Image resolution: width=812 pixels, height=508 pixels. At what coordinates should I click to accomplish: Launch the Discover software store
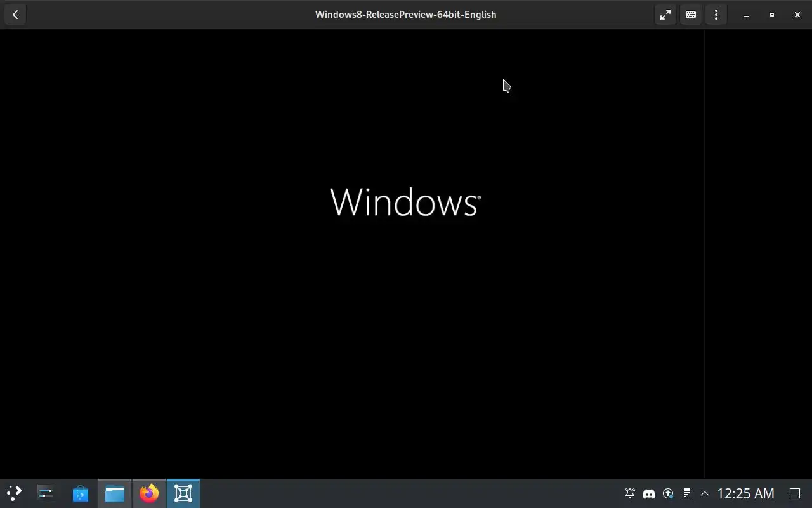click(81, 493)
